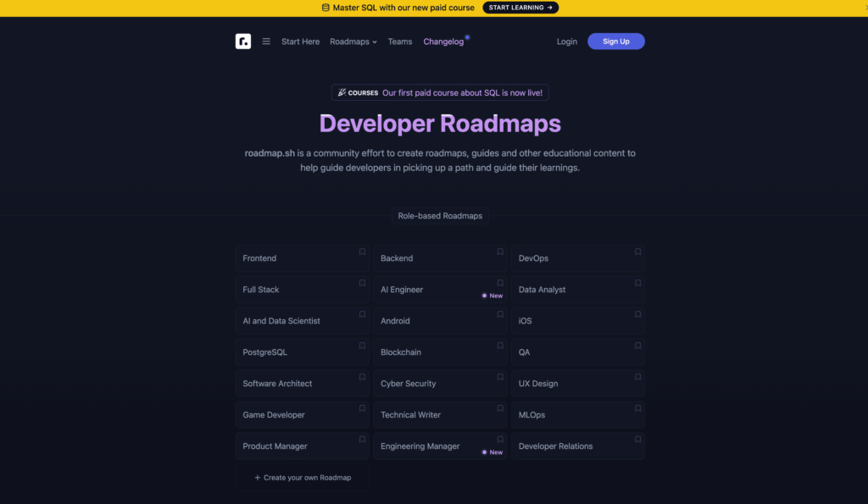The image size is (868, 504).
Task: Go to the Technical Writer roadmap
Action: 440,415
